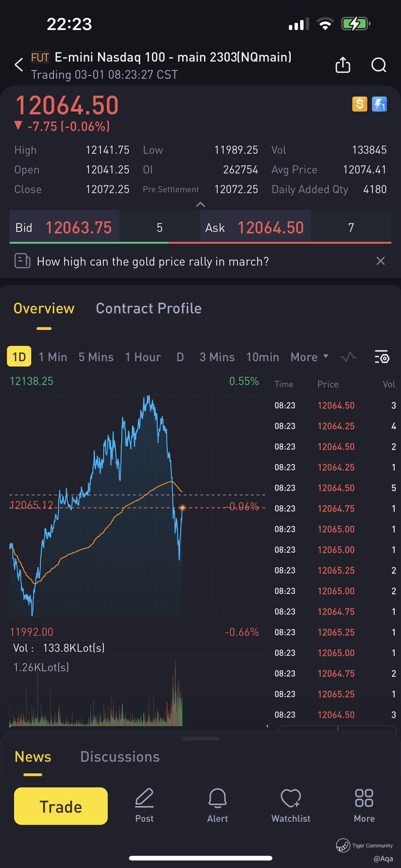The image size is (401, 868).
Task: Tap the Bid price 12063.75
Action: (x=78, y=227)
